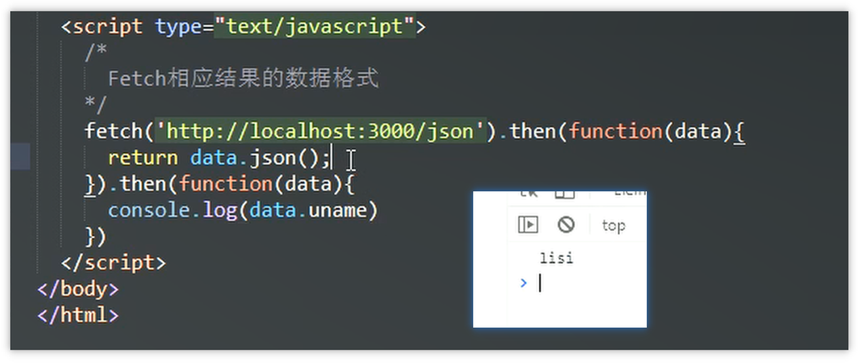Click the console prompt input line
The height and width of the screenshot is (364, 868).
pos(583,283)
